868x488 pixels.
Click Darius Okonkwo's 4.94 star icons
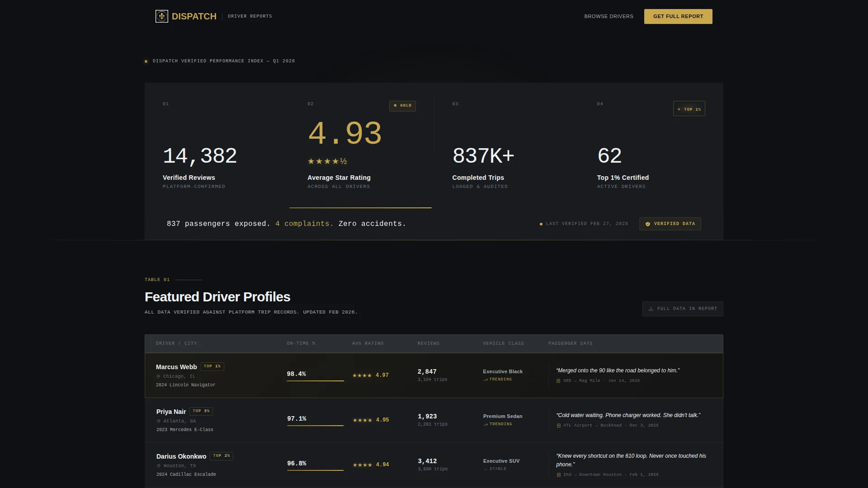(x=362, y=465)
